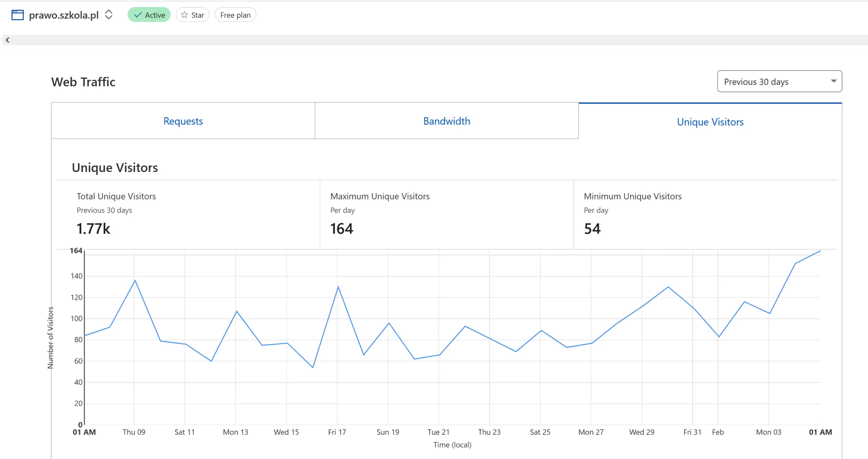The height and width of the screenshot is (459, 868).
Task: Open the domain switcher up-down chevron
Action: (108, 15)
